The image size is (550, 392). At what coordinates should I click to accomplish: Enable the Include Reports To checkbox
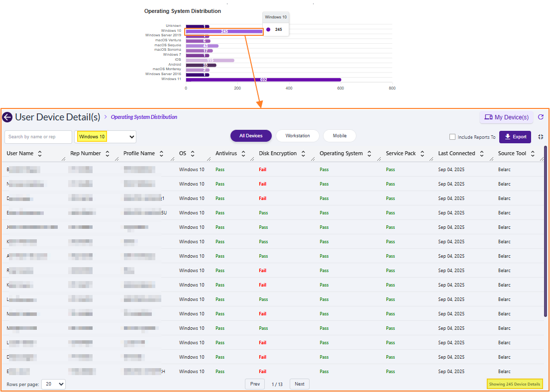pos(452,137)
